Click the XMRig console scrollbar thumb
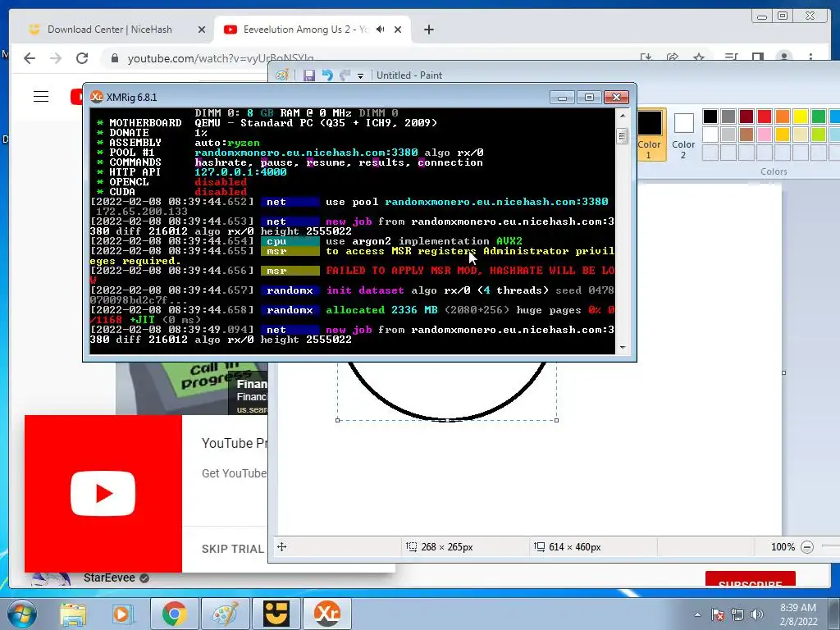The image size is (840, 630). 622,136
